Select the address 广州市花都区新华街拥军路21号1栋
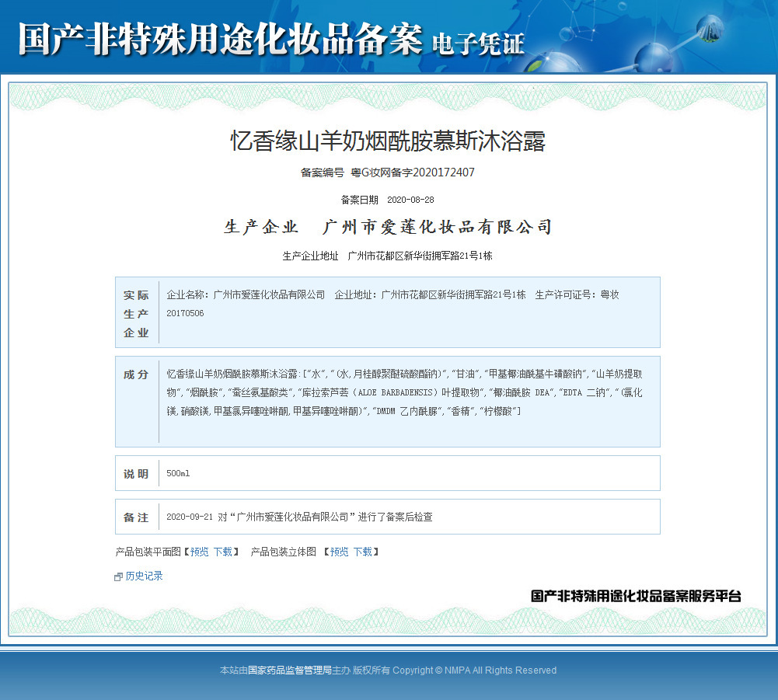Viewport: 778px width, 700px height. [420, 256]
